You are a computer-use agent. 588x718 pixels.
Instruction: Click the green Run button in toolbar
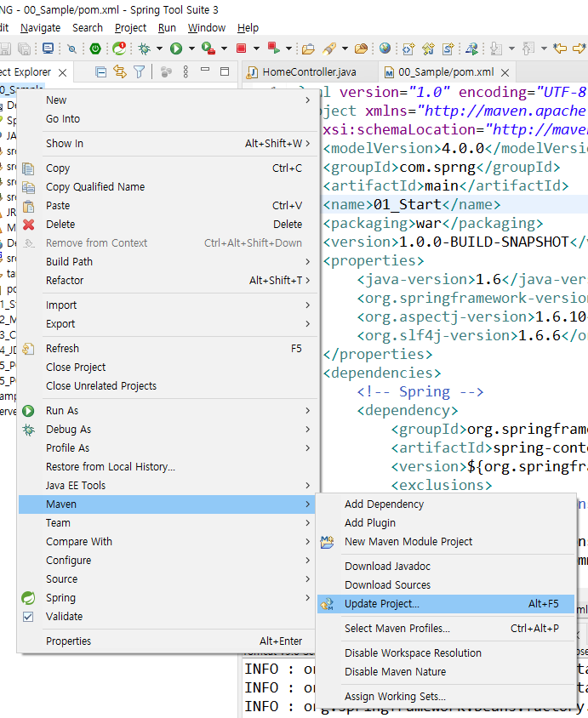pos(176,48)
